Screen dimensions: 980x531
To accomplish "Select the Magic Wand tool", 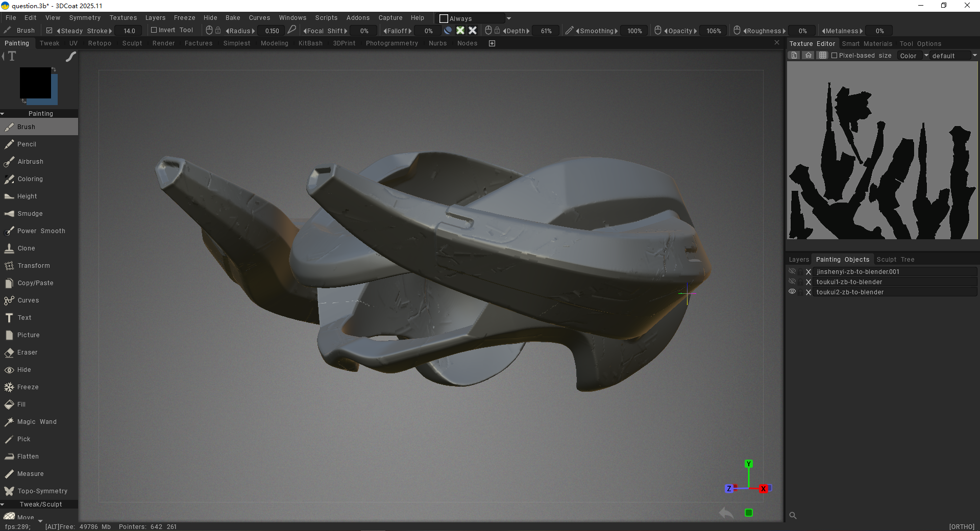I will [37, 422].
